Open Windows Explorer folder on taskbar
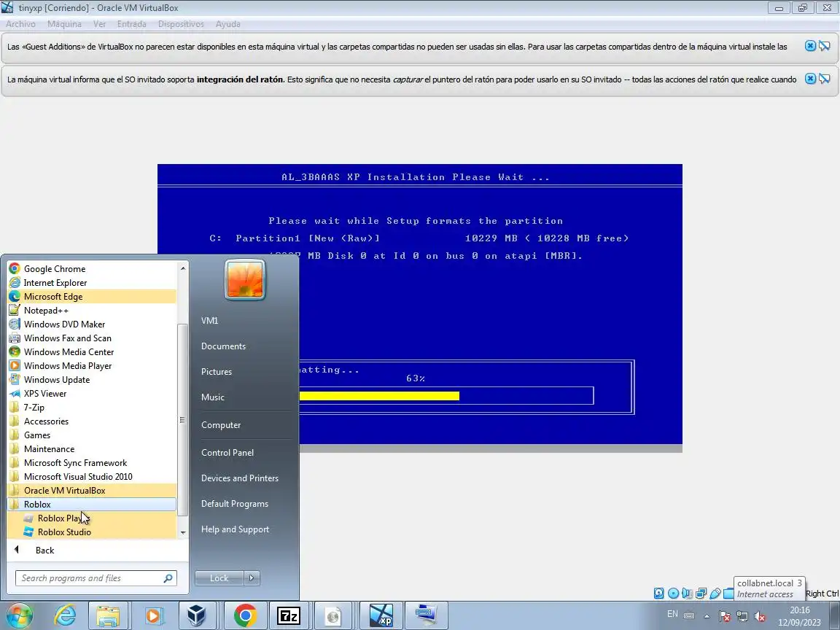840x630 pixels. 108,615
